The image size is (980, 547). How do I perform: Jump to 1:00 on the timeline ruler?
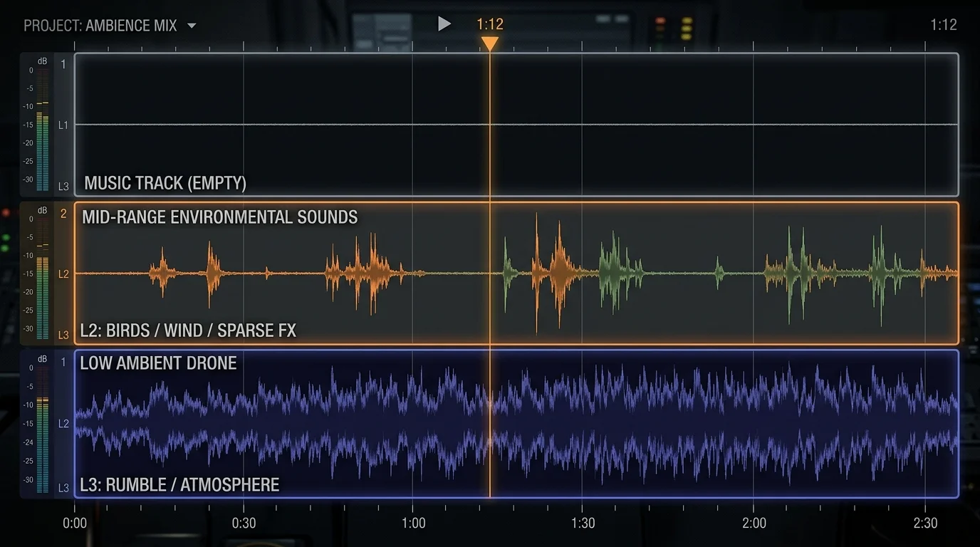tap(414, 523)
